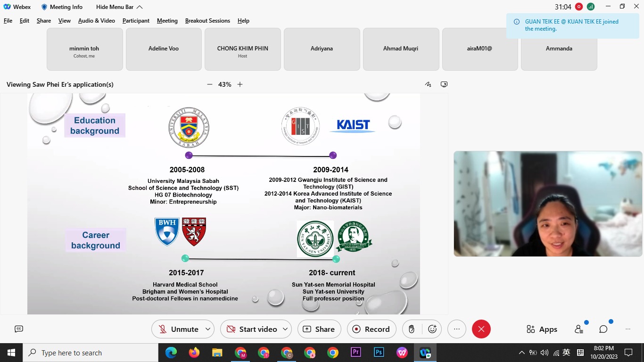644x362 pixels.
Task: Select CHONG KHIM PHIN host tile
Action: [x=243, y=49]
